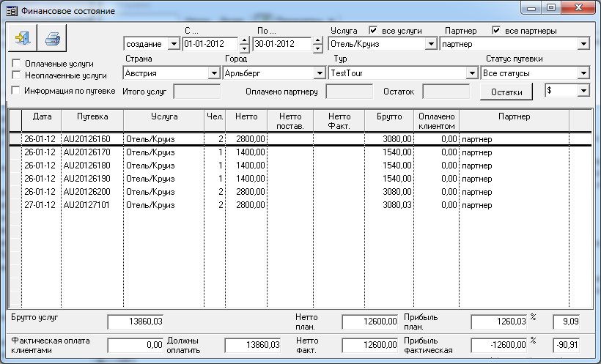Image resolution: width=601 pixels, height=364 pixels.
Task: Expand the 'Статус путевки' dropdown
Action: pos(583,73)
